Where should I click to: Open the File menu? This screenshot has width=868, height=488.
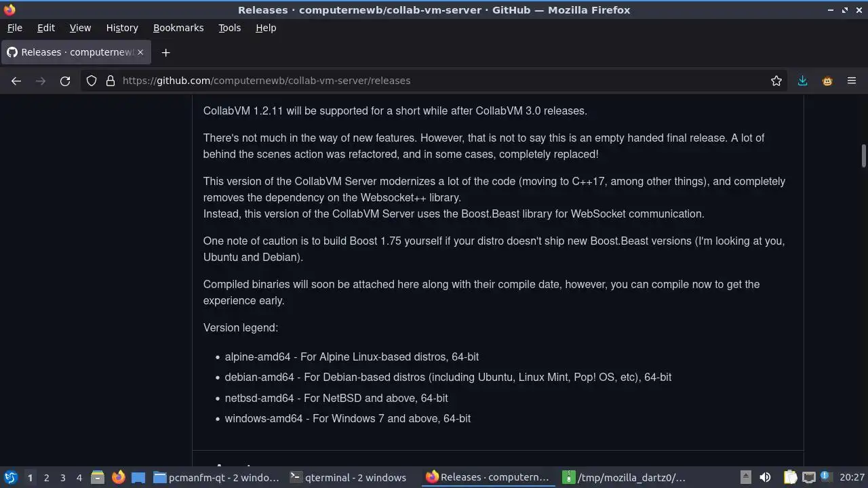[14, 28]
